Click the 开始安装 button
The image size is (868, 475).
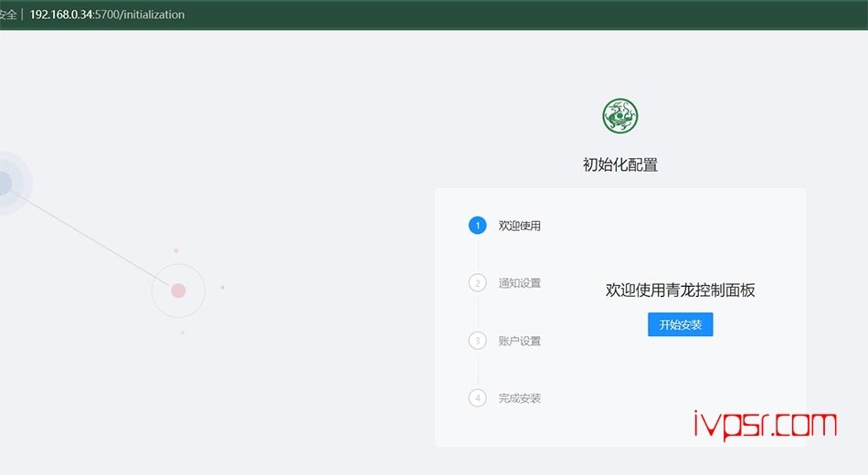pyautogui.click(x=681, y=324)
